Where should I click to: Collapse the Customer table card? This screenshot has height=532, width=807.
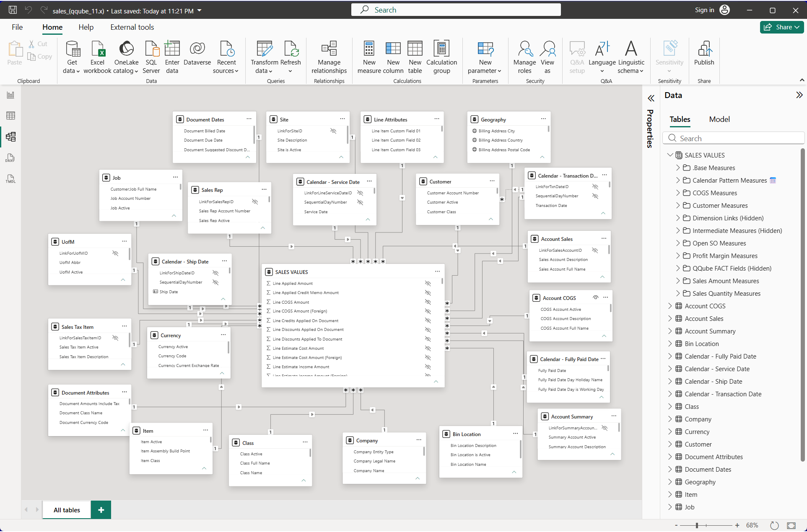pyautogui.click(x=491, y=219)
